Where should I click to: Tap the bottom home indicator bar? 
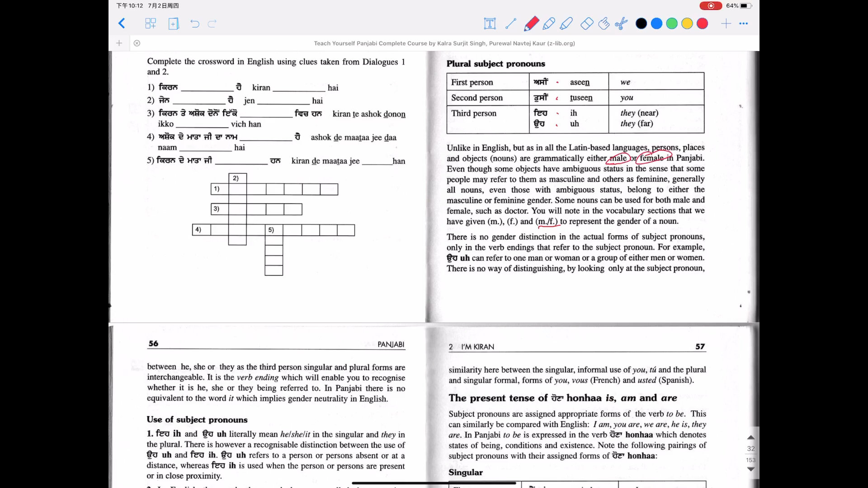(434, 483)
